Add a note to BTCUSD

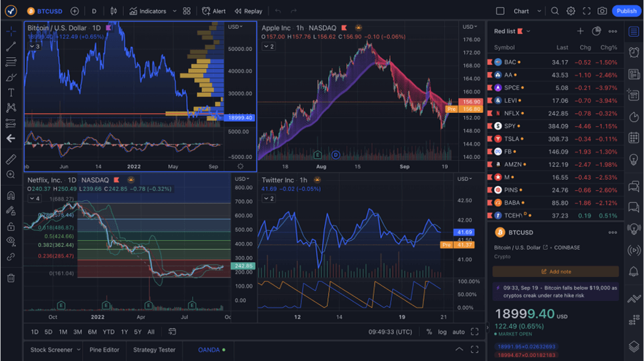click(556, 272)
